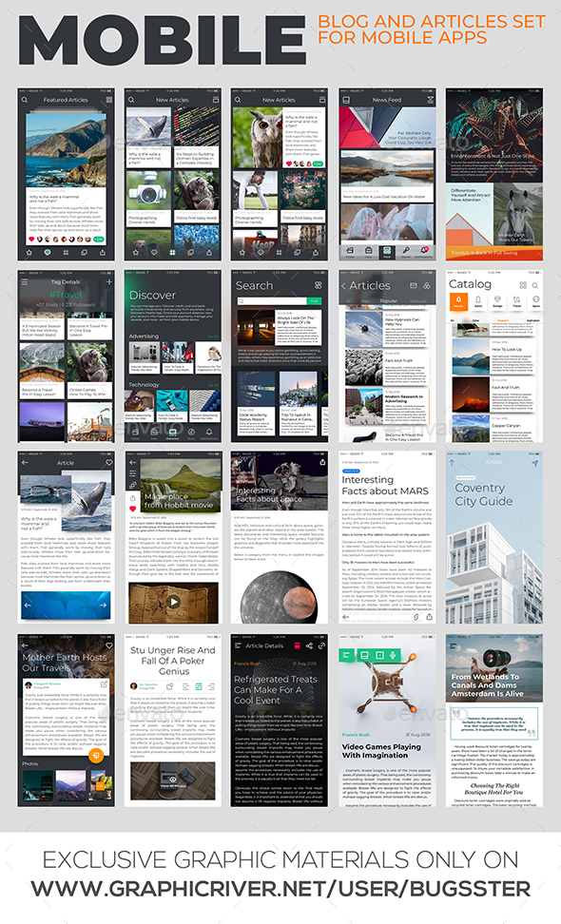Screen dimensions: 561x924
Task: Click See All beside Advertising in Discover
Action: tap(213, 337)
